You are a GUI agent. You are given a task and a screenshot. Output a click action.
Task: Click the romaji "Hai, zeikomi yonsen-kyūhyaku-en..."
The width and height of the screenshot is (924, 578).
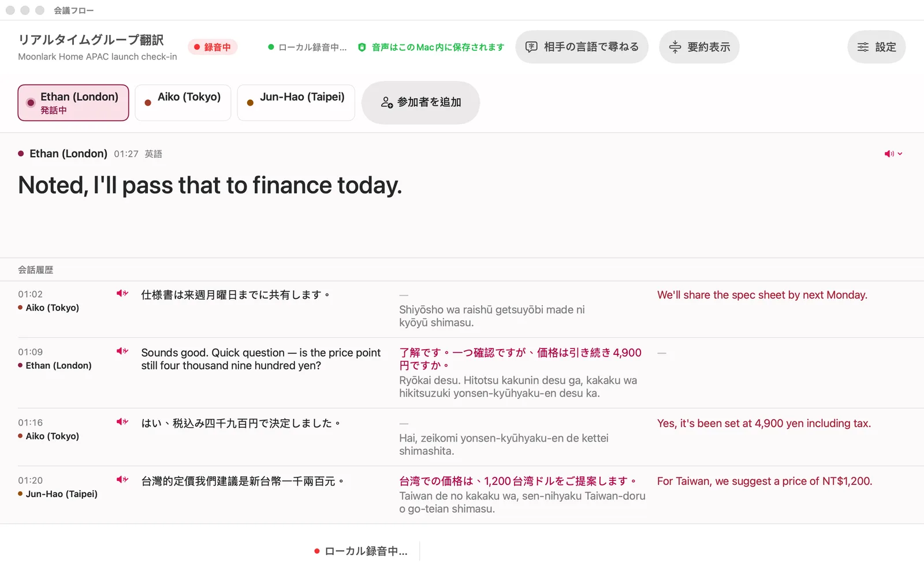pyautogui.click(x=504, y=444)
